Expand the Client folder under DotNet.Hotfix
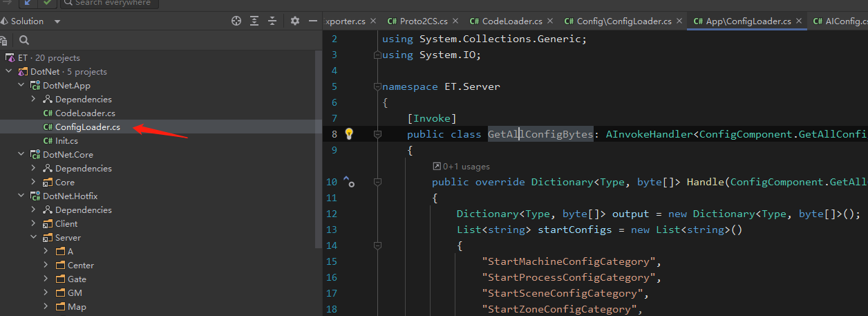The height and width of the screenshot is (316, 868). click(34, 224)
